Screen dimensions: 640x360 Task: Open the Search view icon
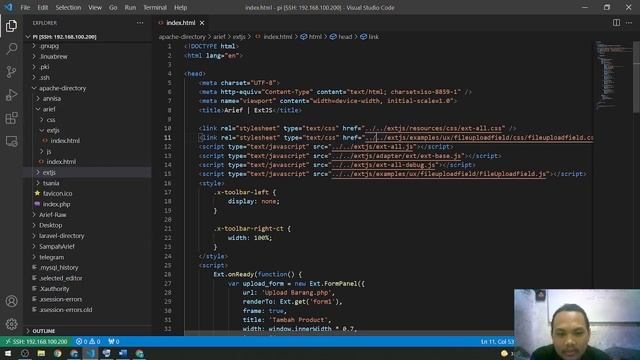[x=11, y=49]
